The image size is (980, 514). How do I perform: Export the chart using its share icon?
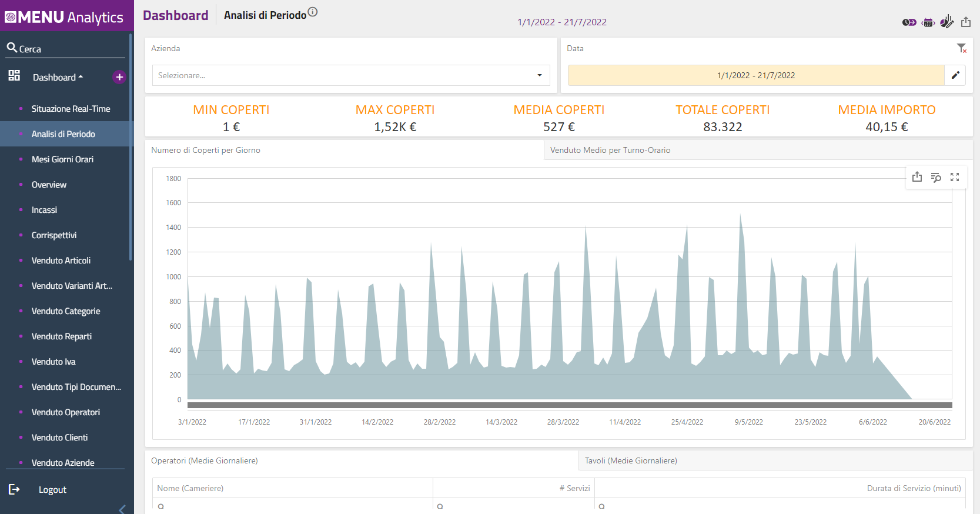[917, 177]
